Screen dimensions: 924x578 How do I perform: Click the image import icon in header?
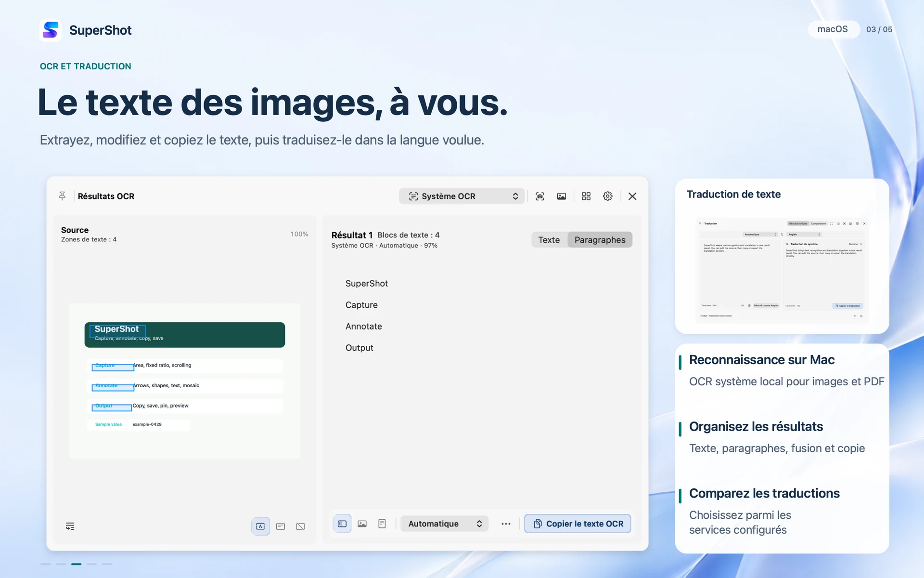(x=562, y=196)
